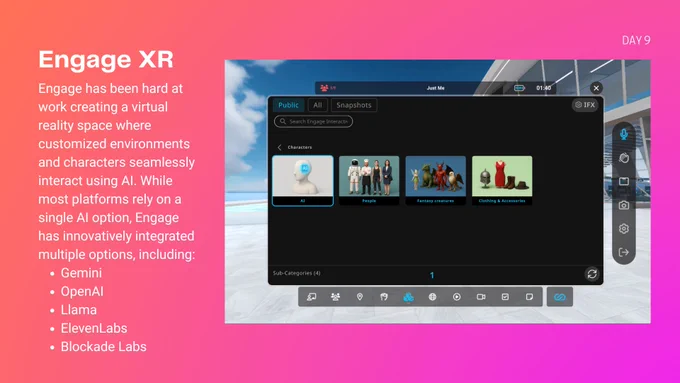Screen dimensions: 680x383
Task: Select the People category thumbnail
Action: point(369,180)
